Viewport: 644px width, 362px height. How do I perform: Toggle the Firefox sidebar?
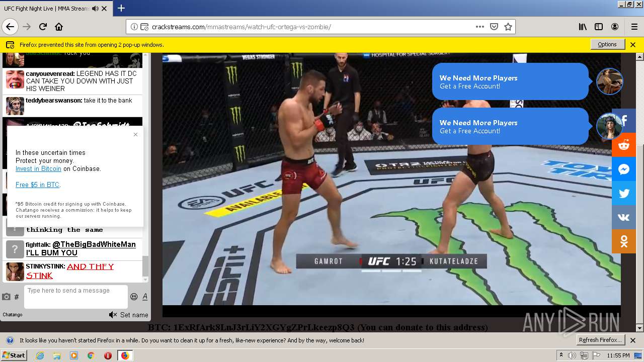(x=599, y=27)
